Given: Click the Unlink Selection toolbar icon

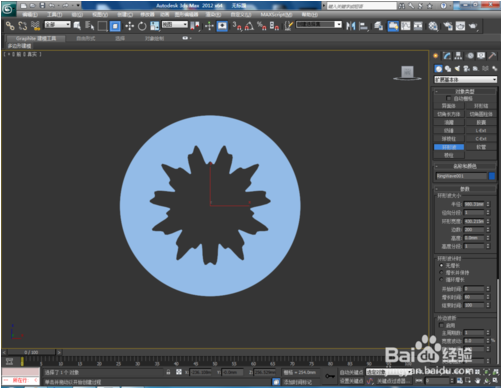Looking at the screenshot, I should pyautogui.click(x=23, y=26).
